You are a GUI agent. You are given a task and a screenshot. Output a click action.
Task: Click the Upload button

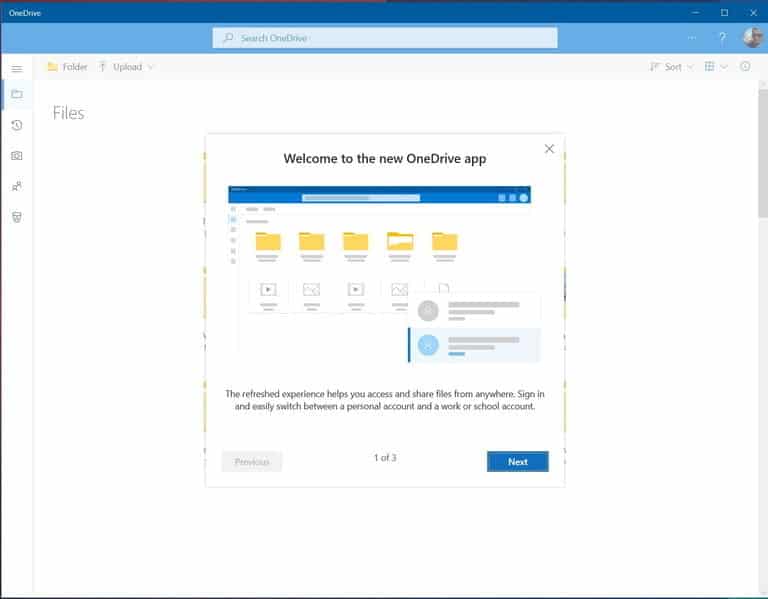[120, 67]
